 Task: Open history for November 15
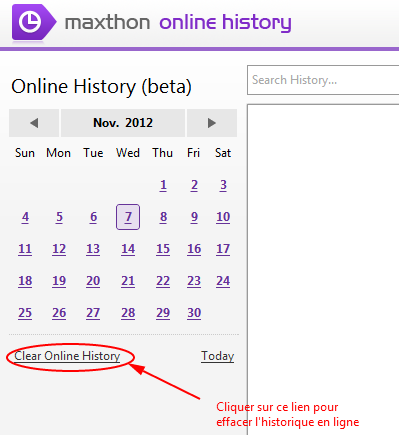pyautogui.click(x=163, y=249)
